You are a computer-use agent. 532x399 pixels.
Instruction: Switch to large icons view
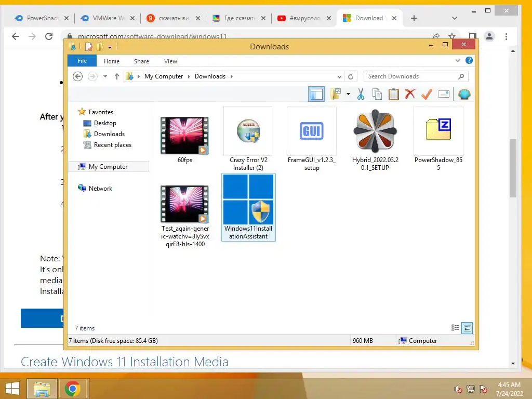(467, 328)
